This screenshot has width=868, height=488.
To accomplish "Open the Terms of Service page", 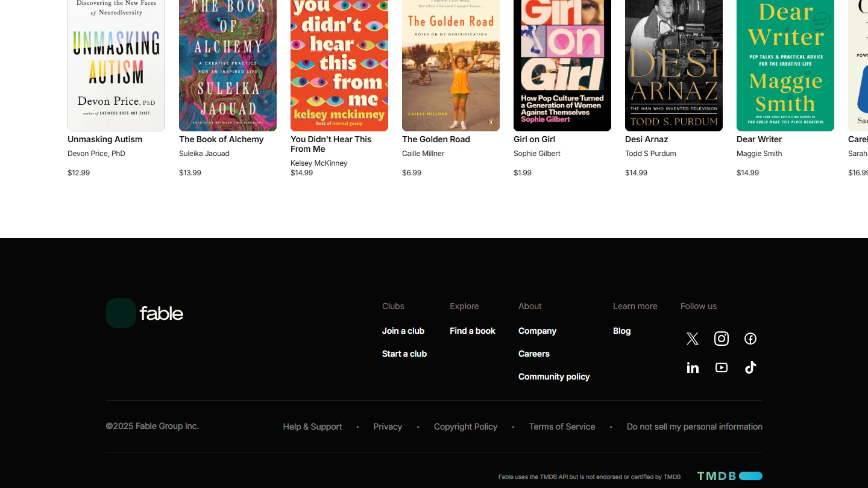I will tap(562, 427).
